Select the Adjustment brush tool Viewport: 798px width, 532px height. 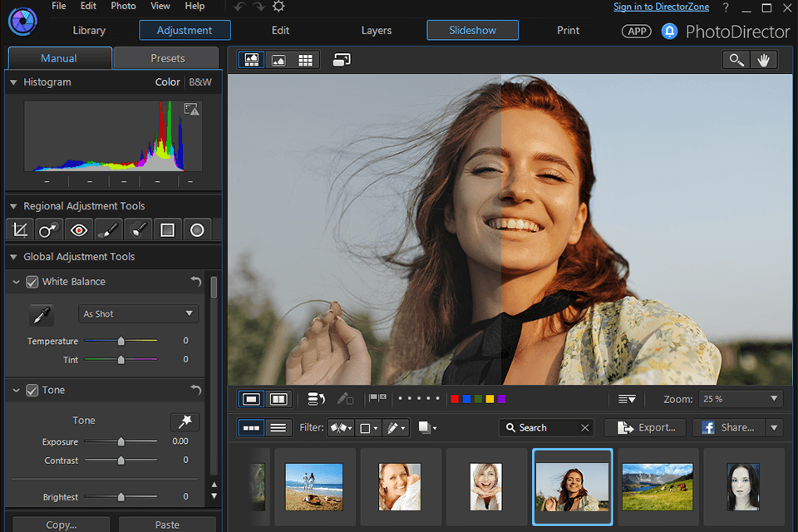(x=108, y=230)
